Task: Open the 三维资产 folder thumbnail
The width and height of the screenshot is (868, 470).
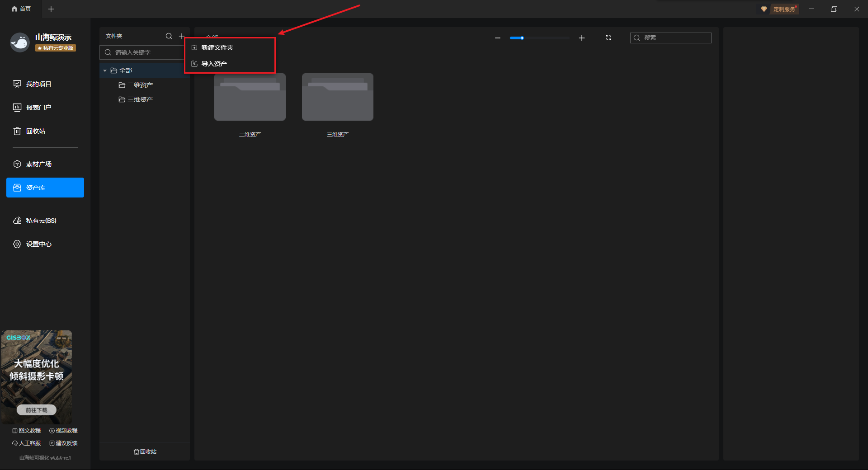Action: coord(338,97)
